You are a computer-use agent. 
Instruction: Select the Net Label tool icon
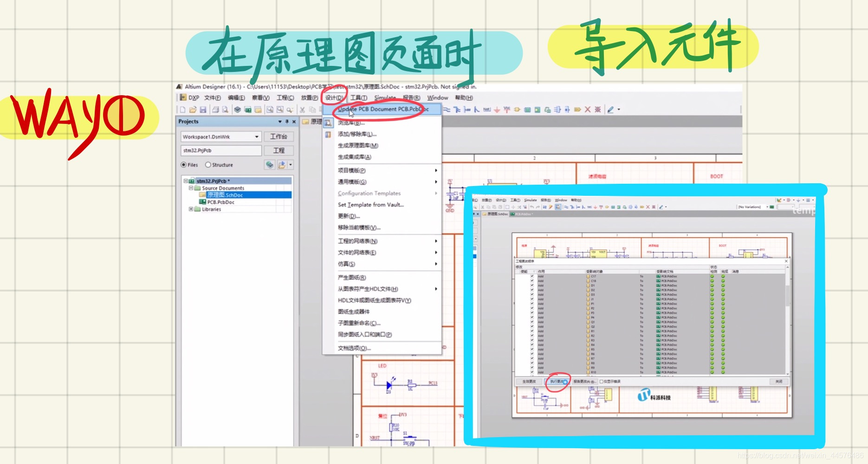point(486,110)
